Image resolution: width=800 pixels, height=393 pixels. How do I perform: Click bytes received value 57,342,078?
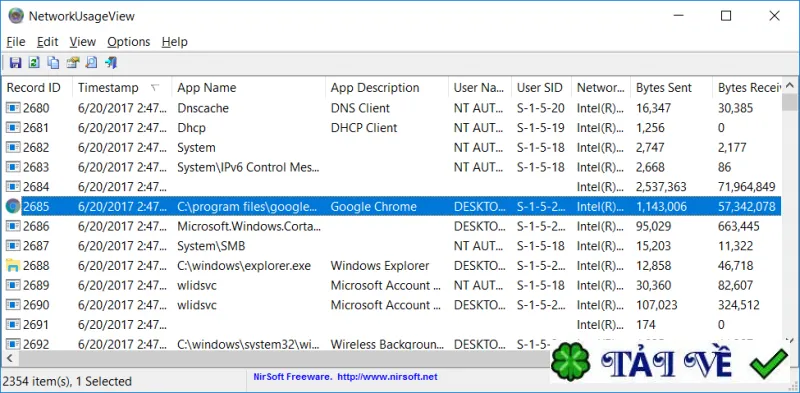point(747,207)
